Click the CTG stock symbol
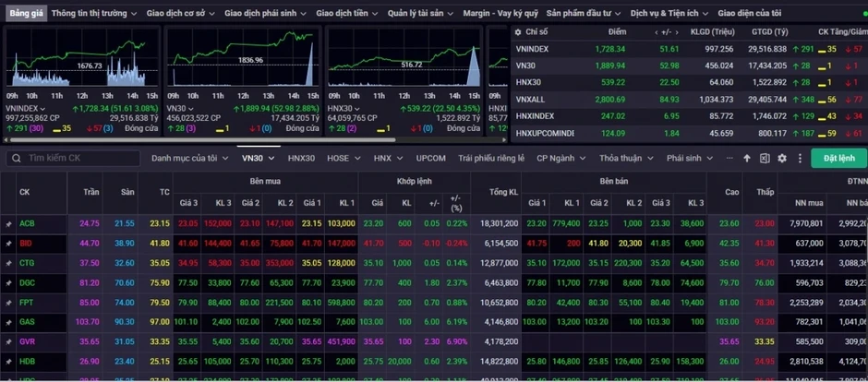 click(x=27, y=263)
